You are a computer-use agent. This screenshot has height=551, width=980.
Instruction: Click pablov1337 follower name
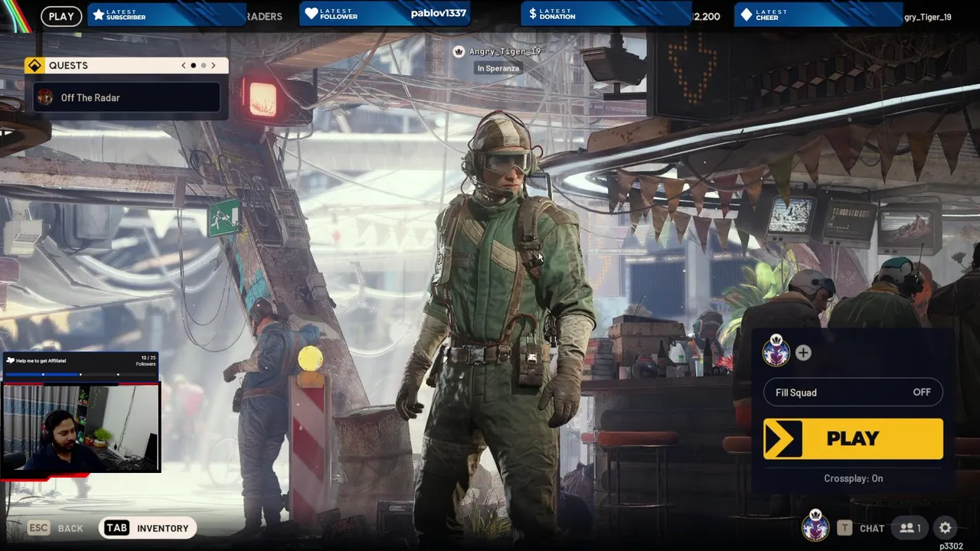coord(438,13)
